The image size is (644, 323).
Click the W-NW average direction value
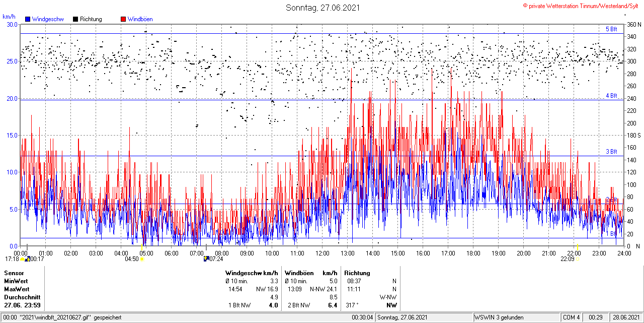point(389,297)
